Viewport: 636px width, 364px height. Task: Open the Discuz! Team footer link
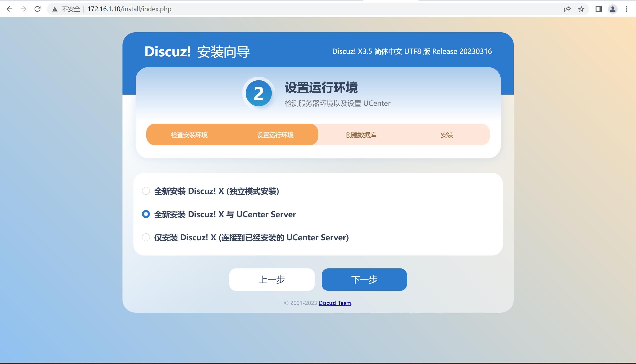[335, 303]
